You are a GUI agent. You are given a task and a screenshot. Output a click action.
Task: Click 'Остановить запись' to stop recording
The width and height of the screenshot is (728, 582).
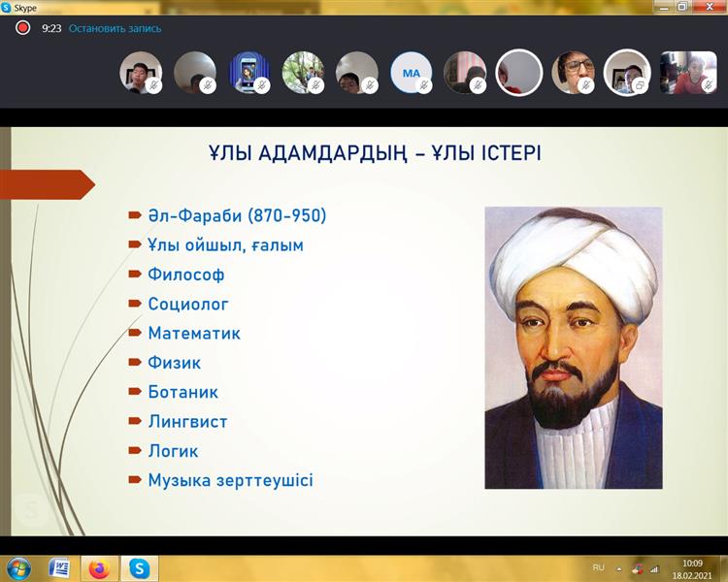(x=116, y=29)
